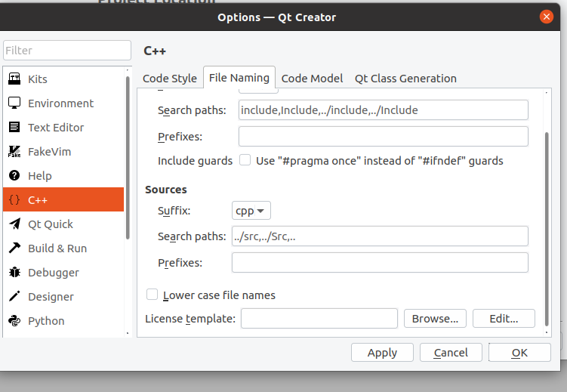Image resolution: width=567 pixels, height=392 pixels.
Task: Open the Kits toolbox icon
Action: pyautogui.click(x=14, y=79)
